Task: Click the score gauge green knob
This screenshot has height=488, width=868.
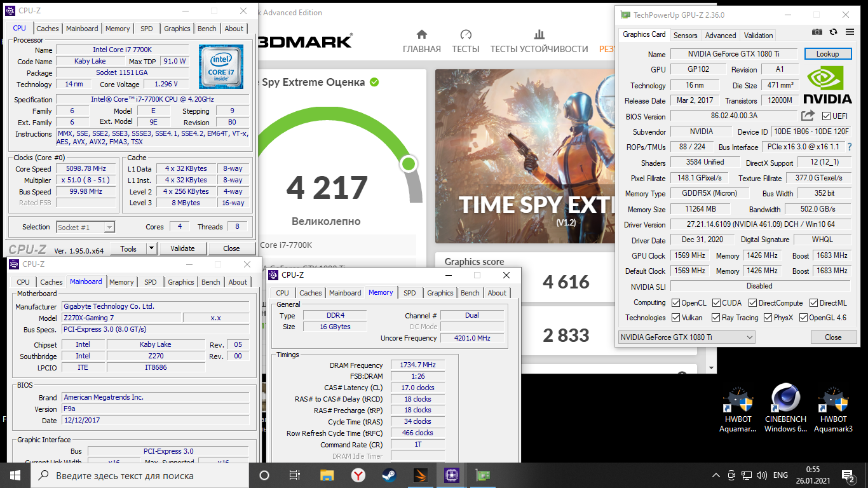Action: [x=409, y=164]
